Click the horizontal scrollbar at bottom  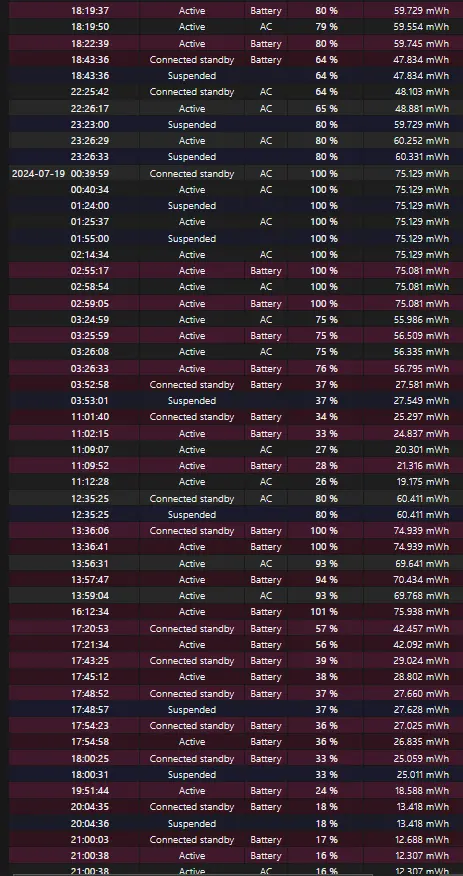236,874
